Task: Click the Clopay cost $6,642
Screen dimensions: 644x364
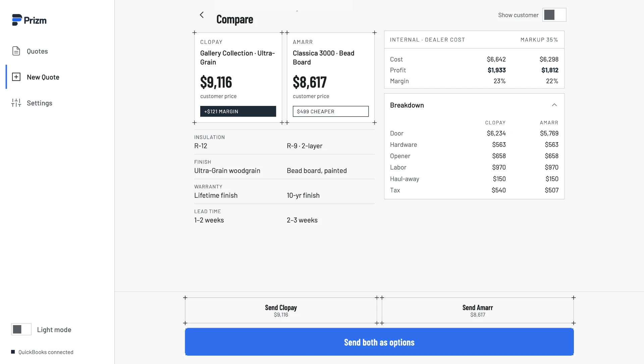Action: [x=496, y=59]
